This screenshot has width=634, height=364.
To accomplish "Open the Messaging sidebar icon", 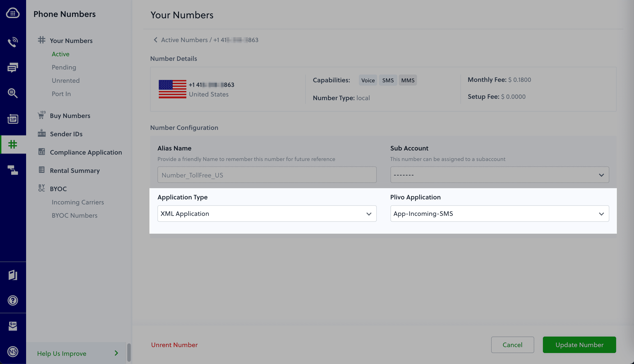I will click(13, 67).
